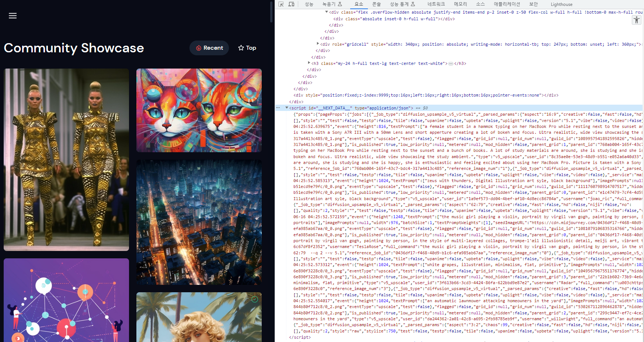Open the night city aerial image

(199, 222)
